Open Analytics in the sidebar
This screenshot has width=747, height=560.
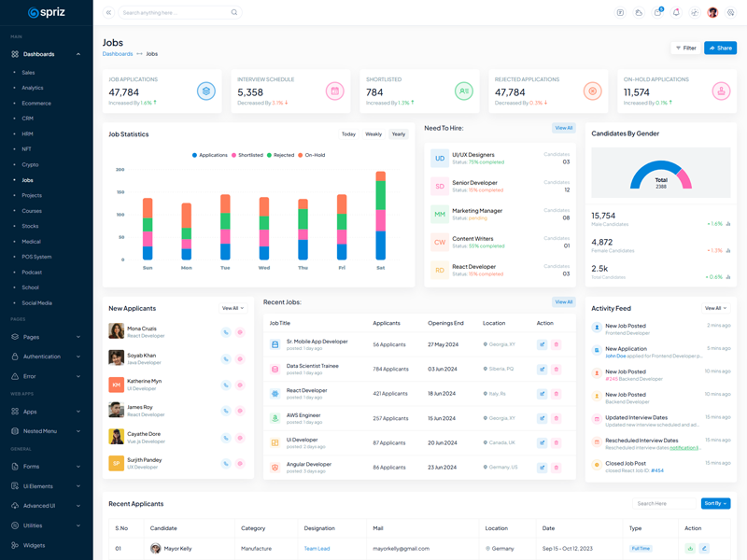coord(33,88)
